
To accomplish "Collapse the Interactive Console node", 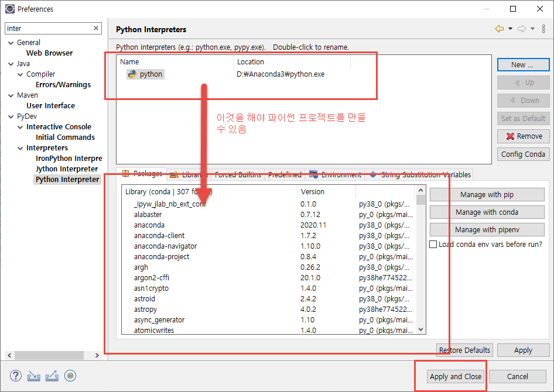I will [20, 127].
